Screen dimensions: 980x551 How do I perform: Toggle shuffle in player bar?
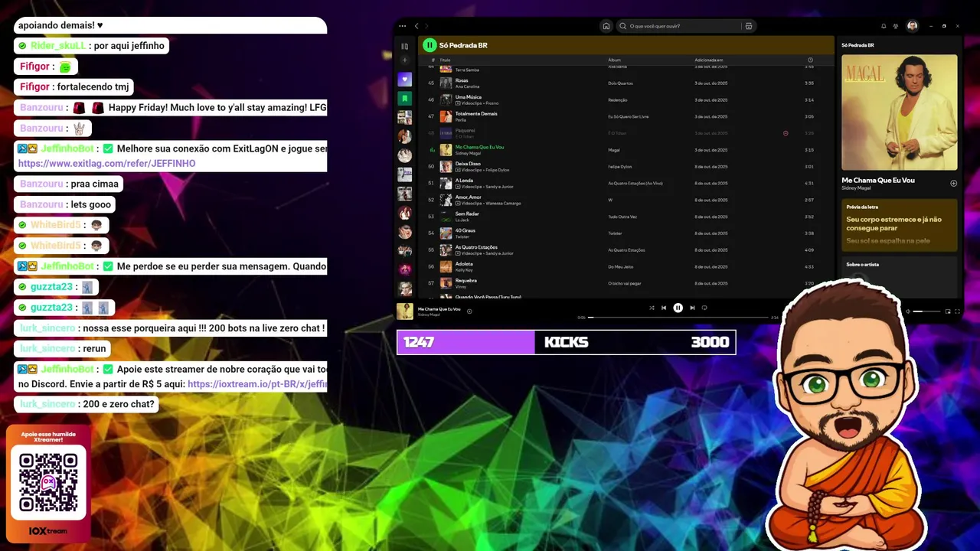coord(652,308)
